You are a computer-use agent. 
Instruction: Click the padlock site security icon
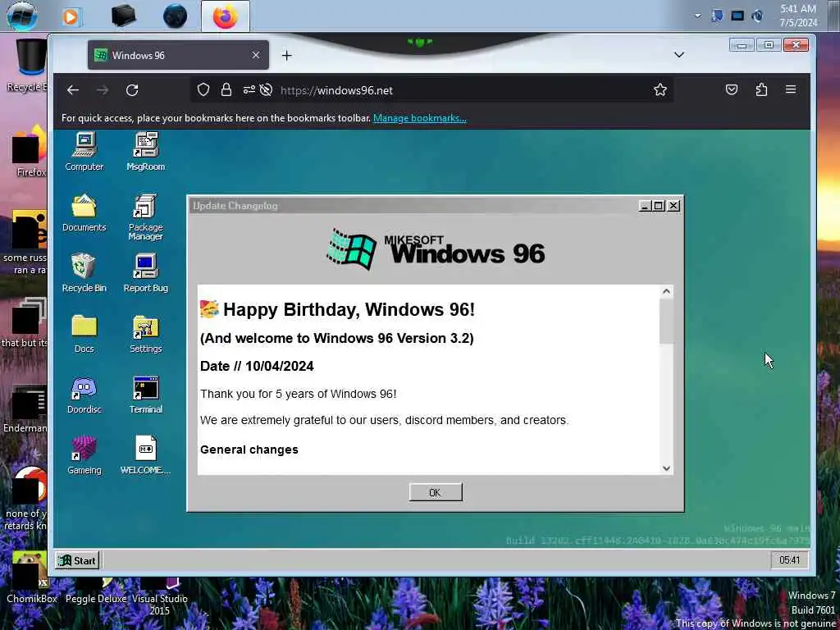coord(226,90)
